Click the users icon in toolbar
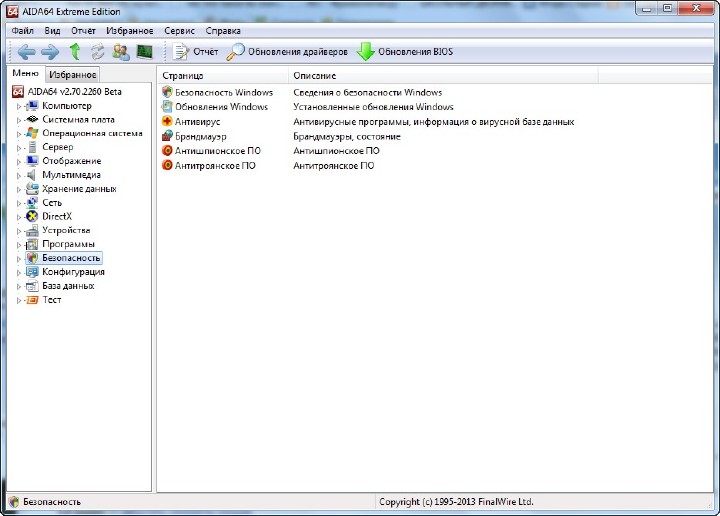Viewport: 720px width, 516px height. coord(121,52)
